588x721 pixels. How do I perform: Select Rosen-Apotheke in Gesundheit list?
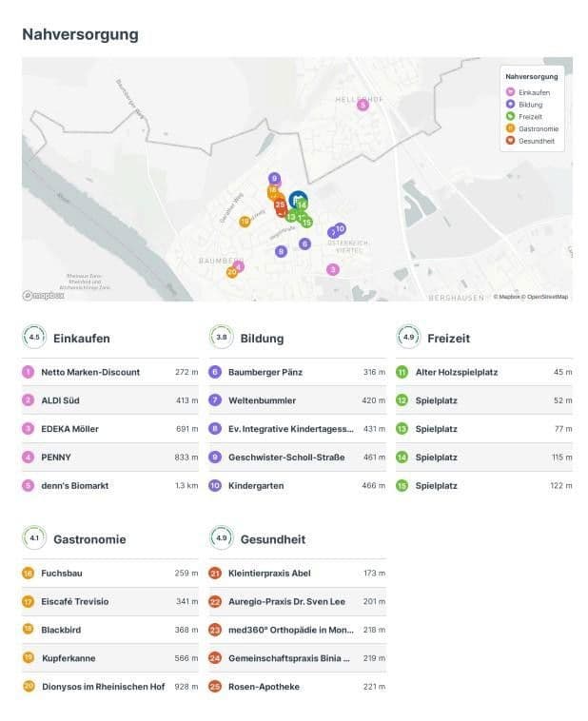(x=264, y=687)
